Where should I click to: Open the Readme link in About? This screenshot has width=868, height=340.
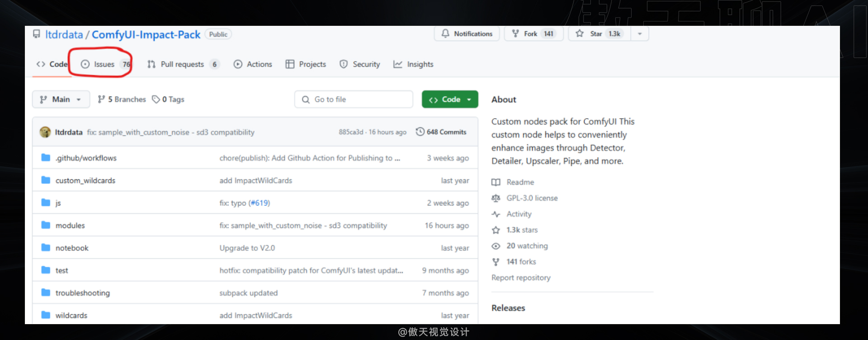tap(520, 182)
